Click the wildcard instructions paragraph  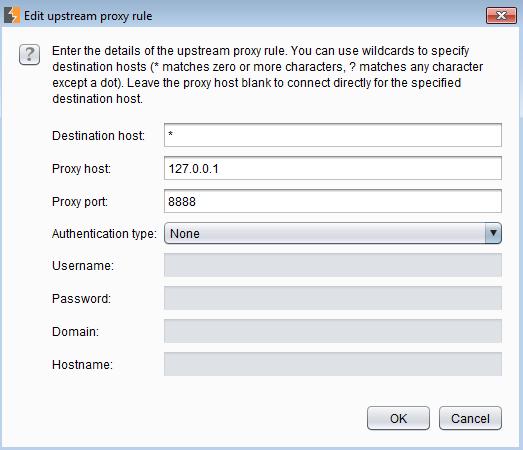[267, 75]
